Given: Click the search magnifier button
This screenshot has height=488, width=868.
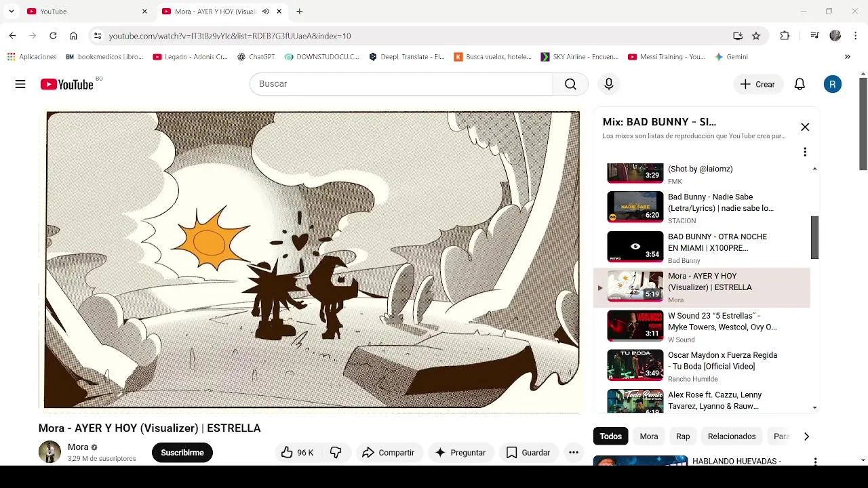Looking at the screenshot, I should click(x=570, y=84).
